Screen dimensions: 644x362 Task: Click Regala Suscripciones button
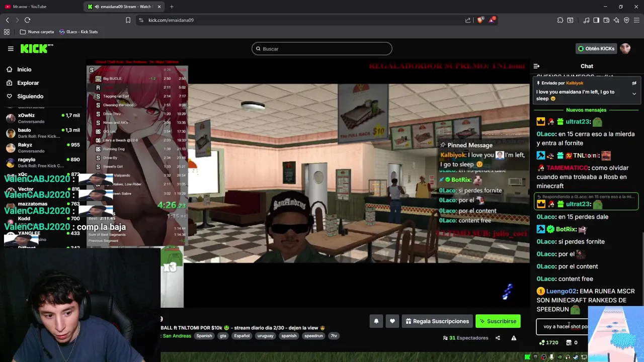click(437, 321)
